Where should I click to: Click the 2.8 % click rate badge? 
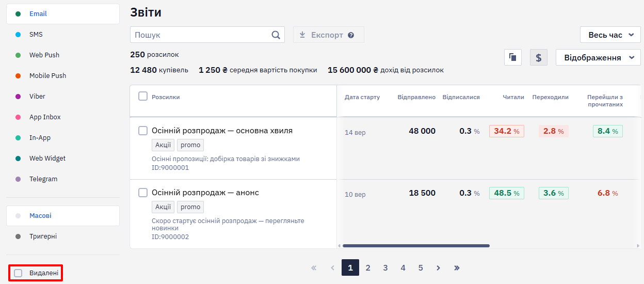pos(554,131)
